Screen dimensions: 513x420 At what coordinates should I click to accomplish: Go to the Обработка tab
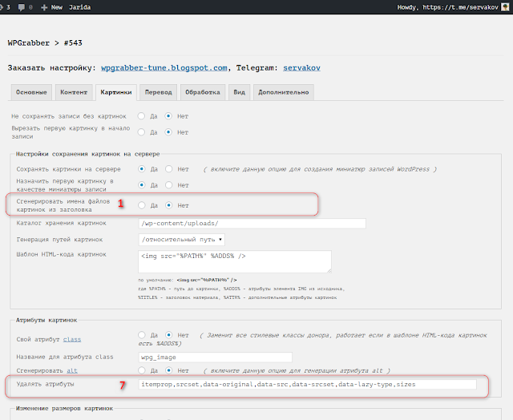tap(203, 92)
